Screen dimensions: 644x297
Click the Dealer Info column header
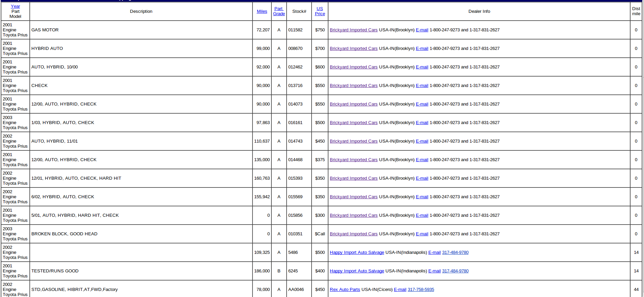[479, 11]
